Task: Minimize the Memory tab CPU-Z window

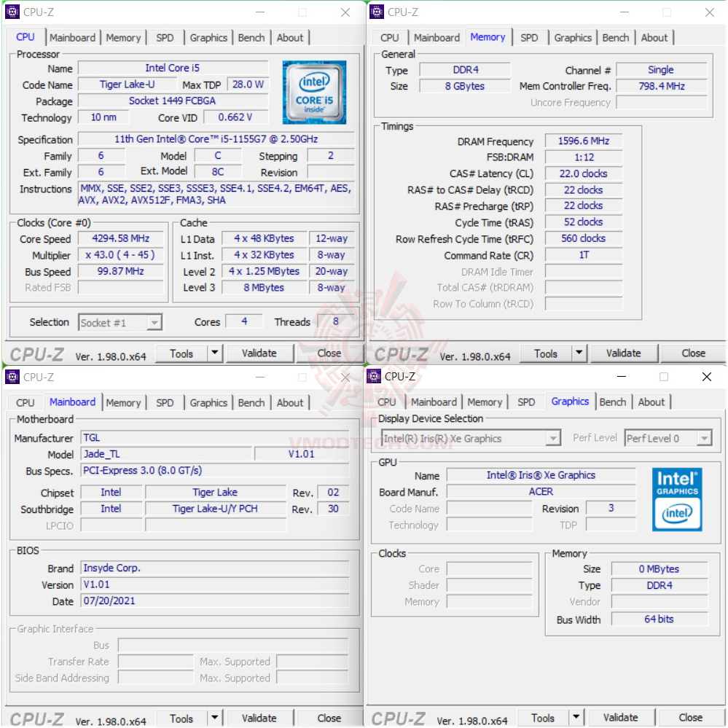Action: click(x=625, y=12)
